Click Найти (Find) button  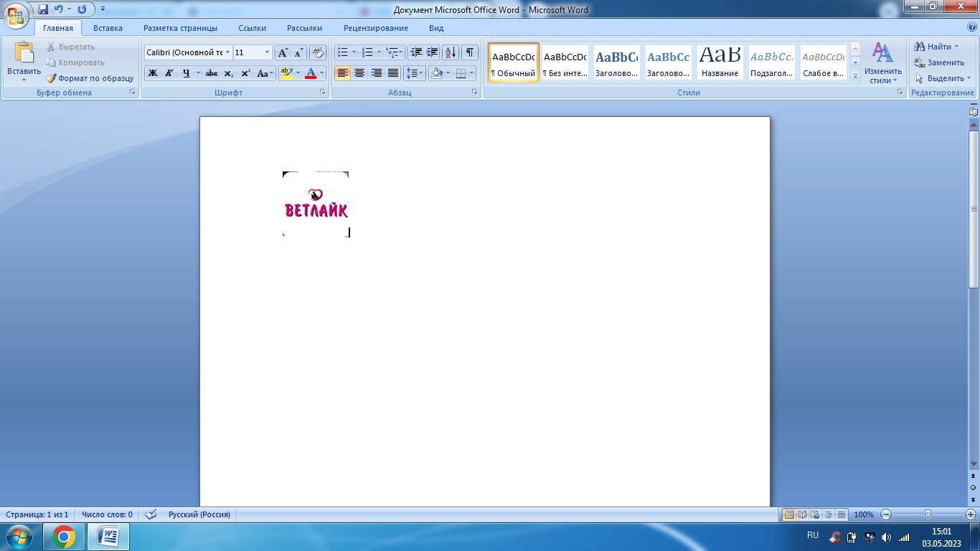click(x=938, y=47)
